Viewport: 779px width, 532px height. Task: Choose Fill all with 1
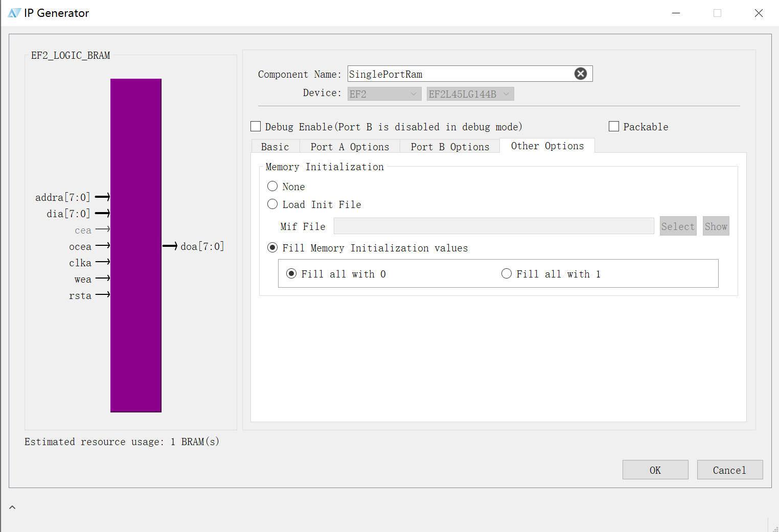pos(507,273)
